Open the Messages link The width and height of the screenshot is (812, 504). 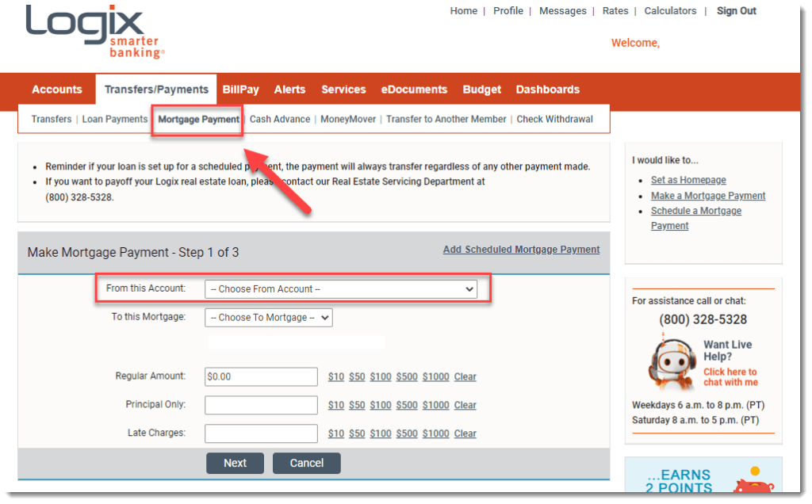click(x=562, y=11)
